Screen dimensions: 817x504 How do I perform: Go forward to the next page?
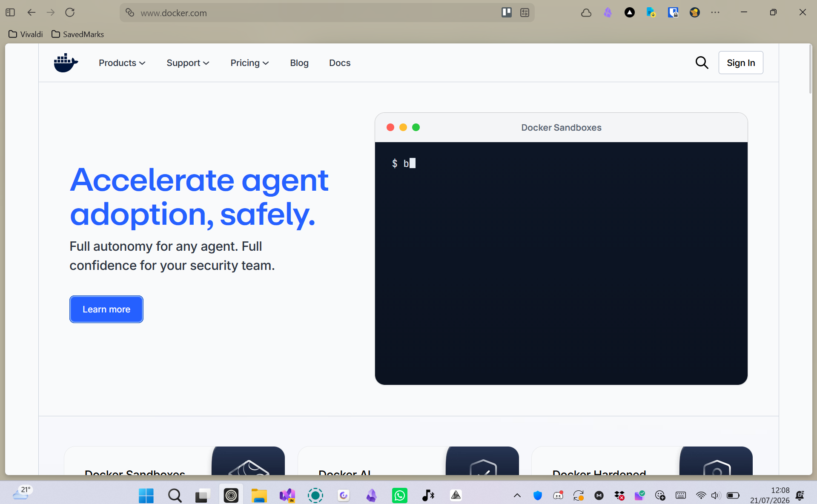pos(51,12)
